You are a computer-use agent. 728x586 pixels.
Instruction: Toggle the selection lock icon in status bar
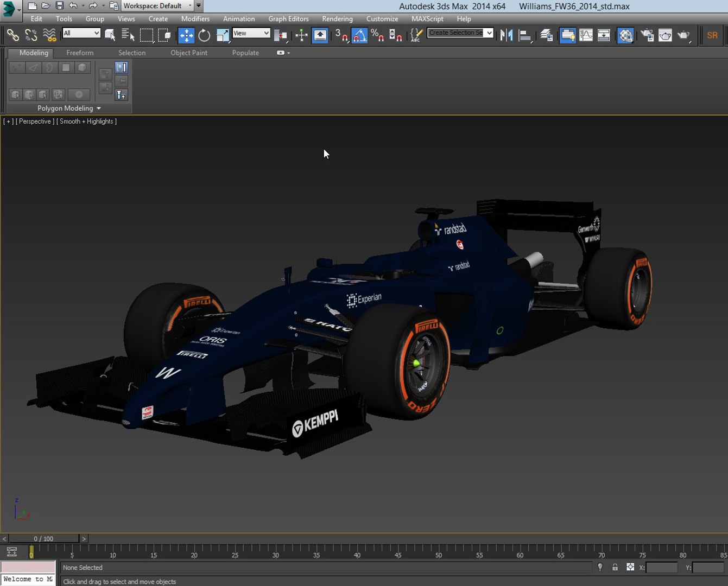pyautogui.click(x=615, y=567)
